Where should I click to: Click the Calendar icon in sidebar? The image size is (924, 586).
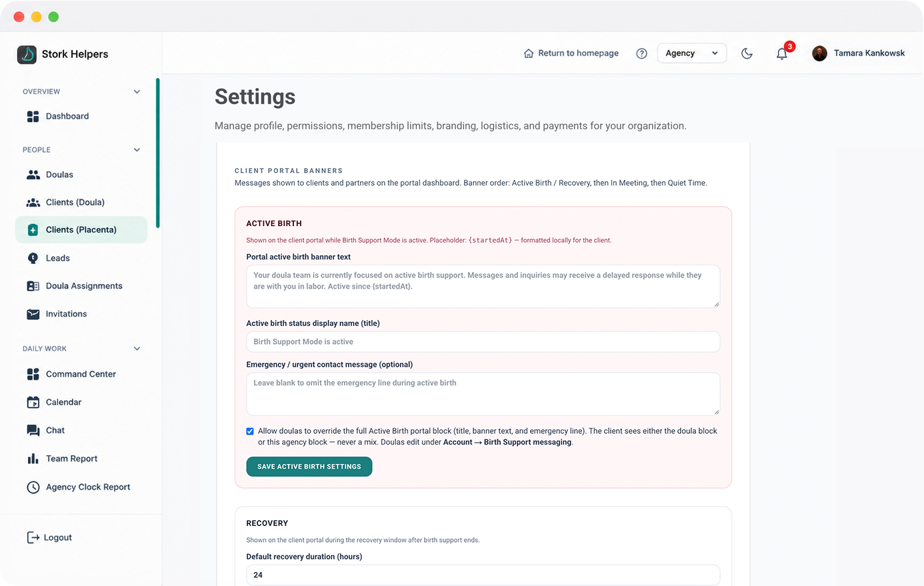33,402
